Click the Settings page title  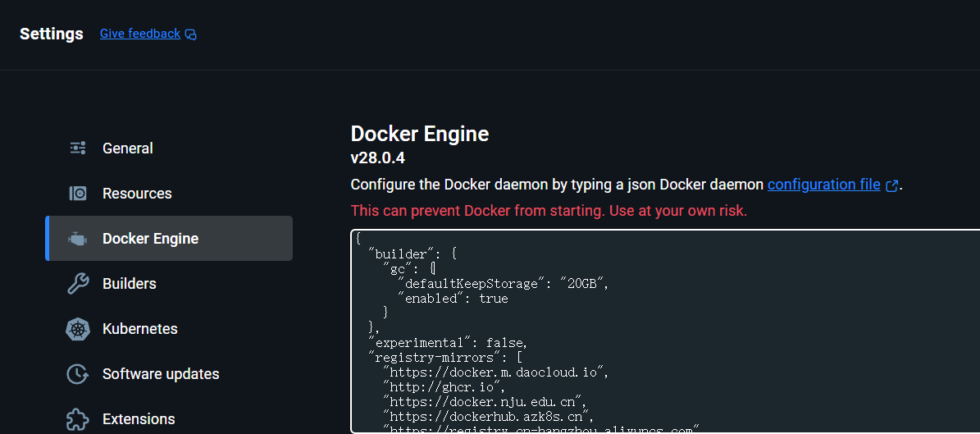click(x=51, y=34)
